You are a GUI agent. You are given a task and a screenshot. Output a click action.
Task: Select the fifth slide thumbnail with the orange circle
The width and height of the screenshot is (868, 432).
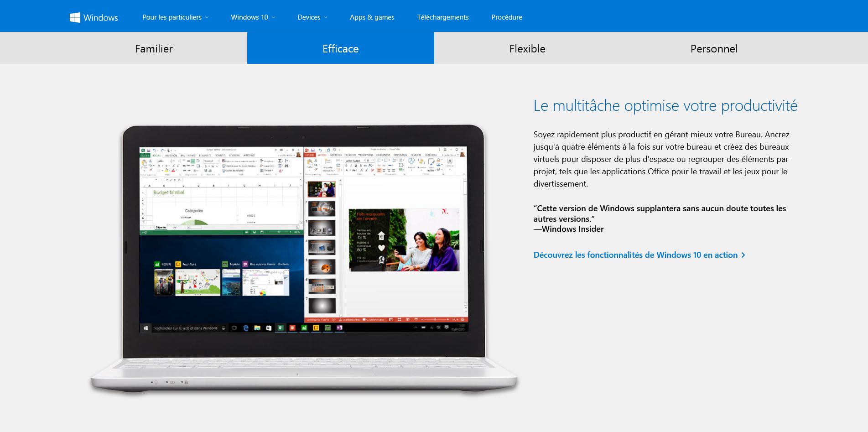pos(322,267)
